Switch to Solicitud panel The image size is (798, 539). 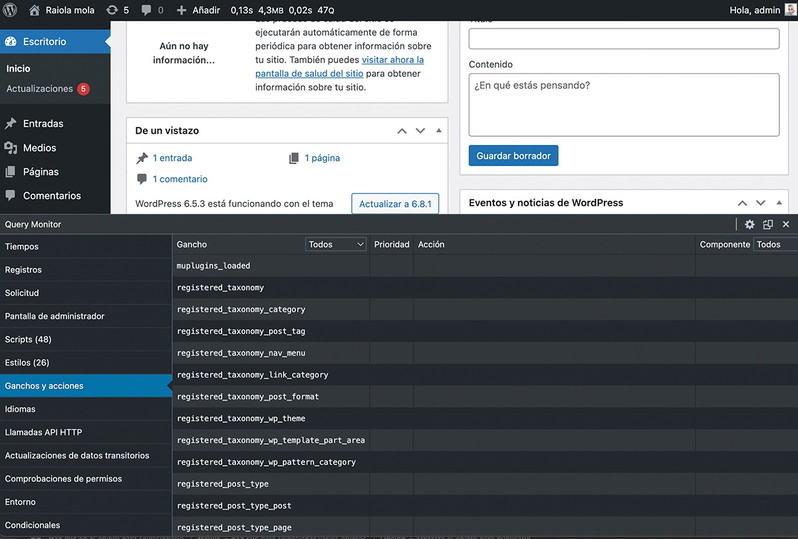[86, 293]
